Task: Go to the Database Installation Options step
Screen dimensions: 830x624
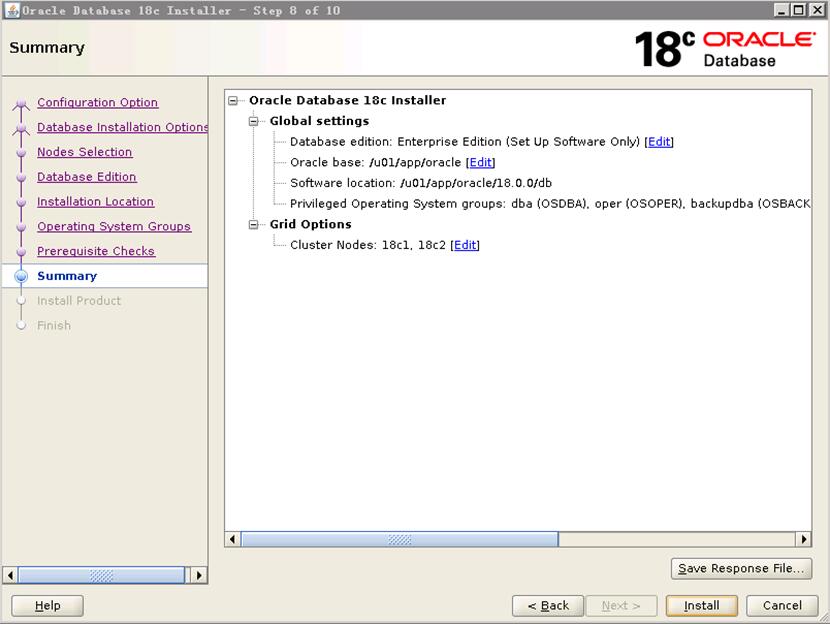Action: [122, 128]
